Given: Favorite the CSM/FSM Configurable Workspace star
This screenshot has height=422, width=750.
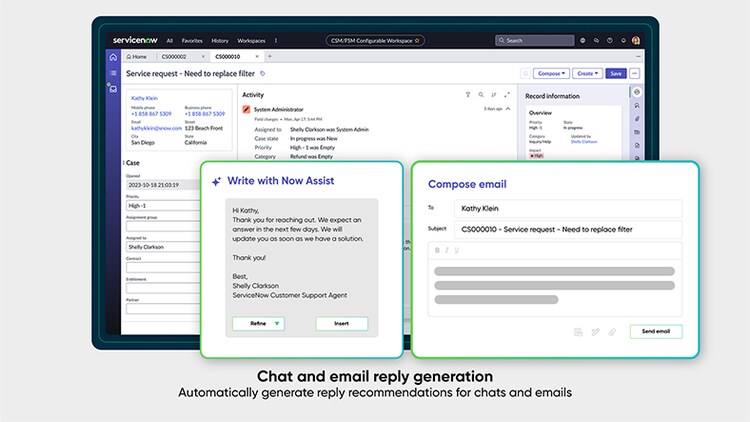Looking at the screenshot, I should (x=417, y=41).
